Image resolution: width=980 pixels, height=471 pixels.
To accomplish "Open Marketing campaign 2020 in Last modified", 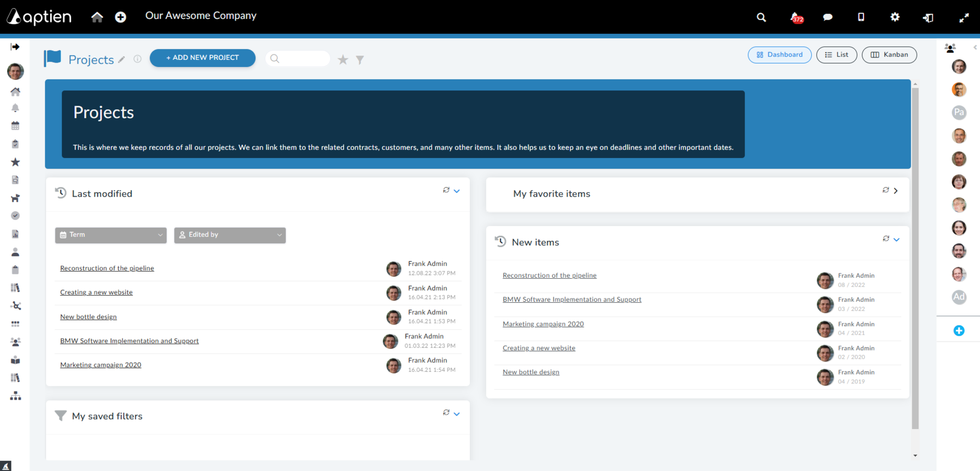I will pyautogui.click(x=101, y=365).
